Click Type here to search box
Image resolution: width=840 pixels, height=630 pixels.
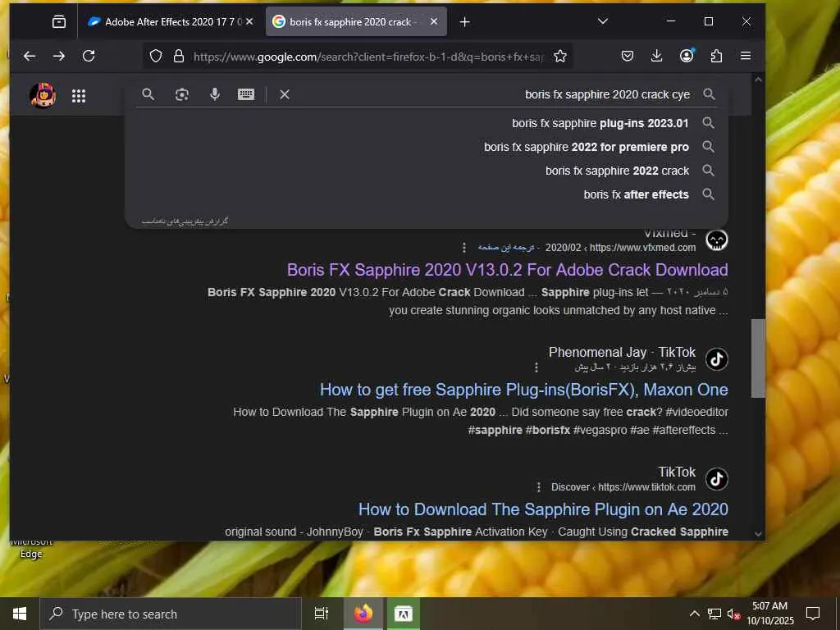(x=171, y=614)
